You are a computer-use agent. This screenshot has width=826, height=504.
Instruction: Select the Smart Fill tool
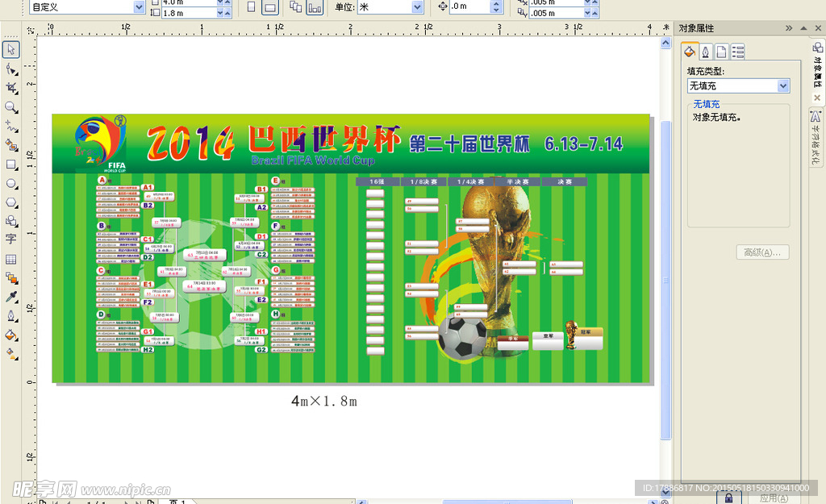coord(10,145)
